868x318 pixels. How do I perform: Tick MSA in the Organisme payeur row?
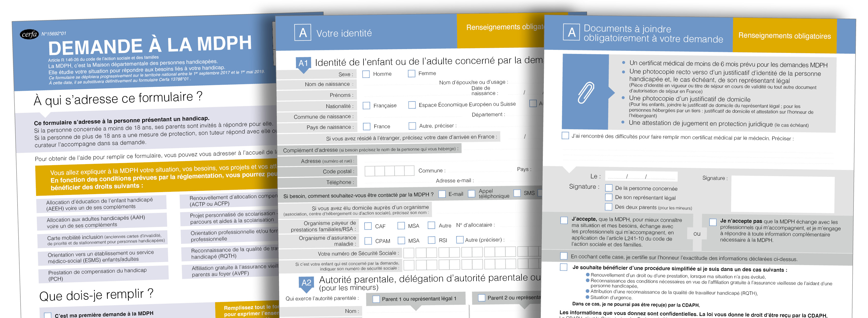[401, 225]
